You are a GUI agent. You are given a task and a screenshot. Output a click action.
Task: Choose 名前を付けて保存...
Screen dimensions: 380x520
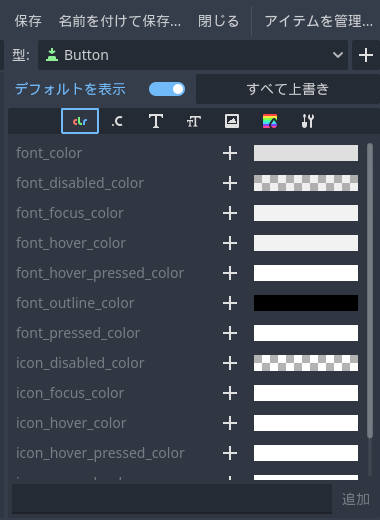pyautogui.click(x=120, y=21)
